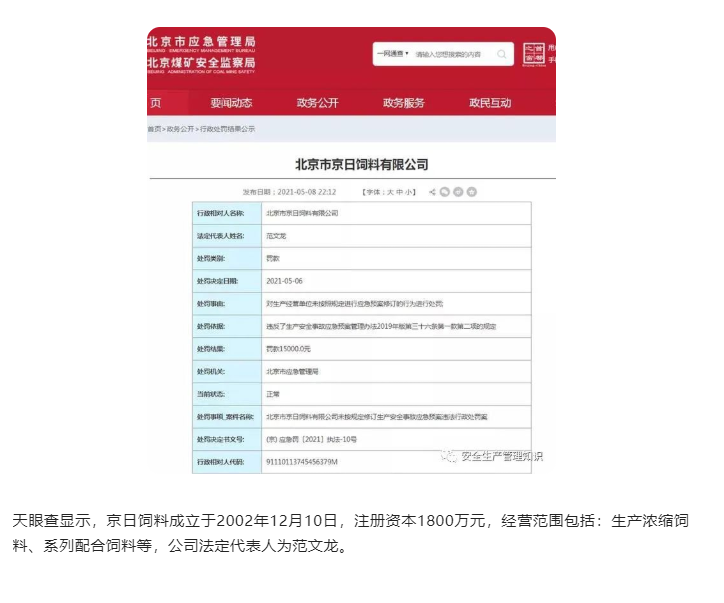Click the gray circle icon left of the star
Viewport: 724px width, 603px height.
click(458, 192)
